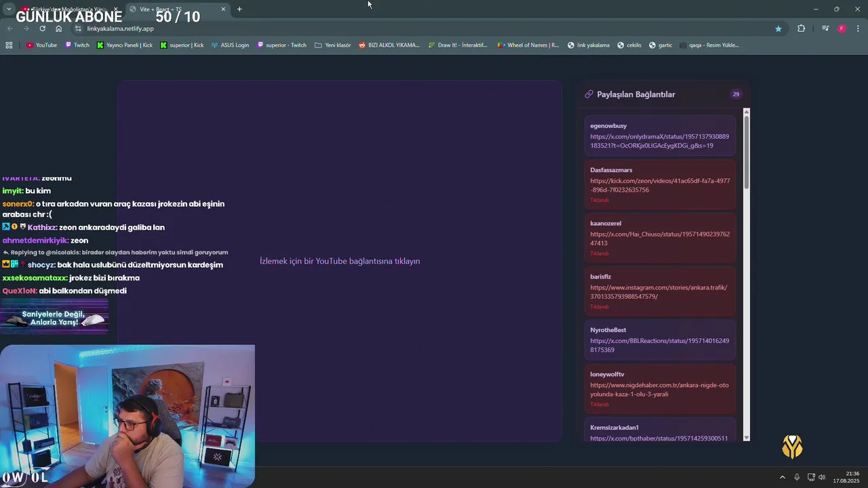Click the address bar URL field
Screen dimensions: 868x488
point(427,28)
